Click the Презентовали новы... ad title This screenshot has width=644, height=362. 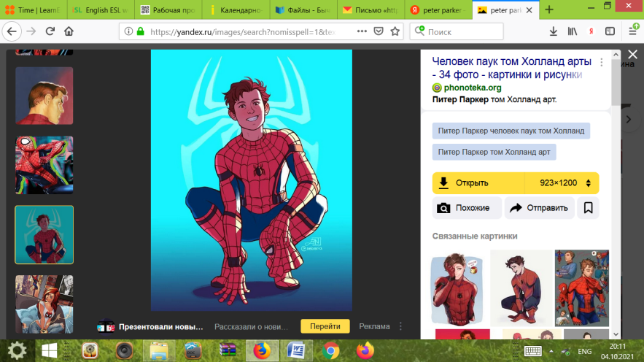pos(161,327)
